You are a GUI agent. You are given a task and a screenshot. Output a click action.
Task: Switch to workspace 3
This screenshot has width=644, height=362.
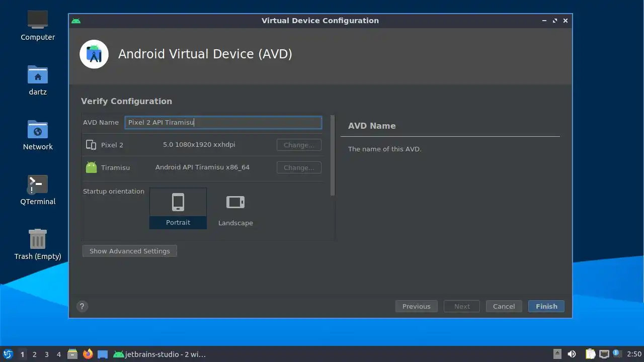[x=47, y=354]
